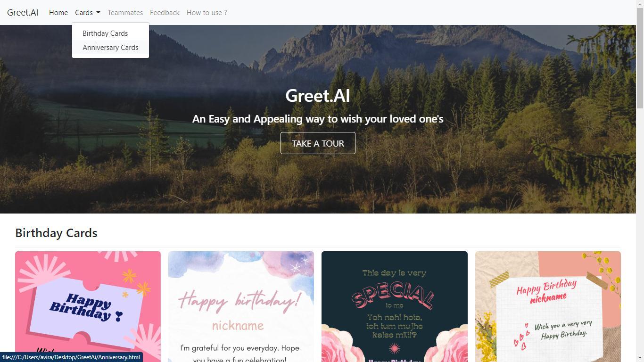644x362 pixels.
Task: Go to the Home nav item
Action: pyautogui.click(x=58, y=13)
